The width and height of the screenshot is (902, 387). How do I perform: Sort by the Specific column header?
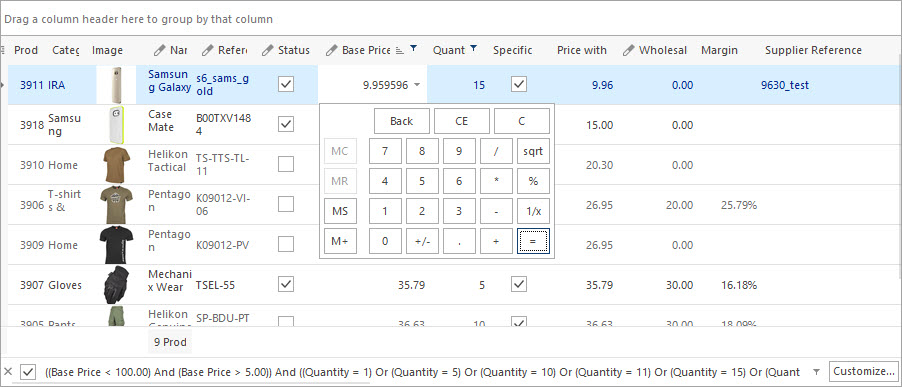pos(513,51)
